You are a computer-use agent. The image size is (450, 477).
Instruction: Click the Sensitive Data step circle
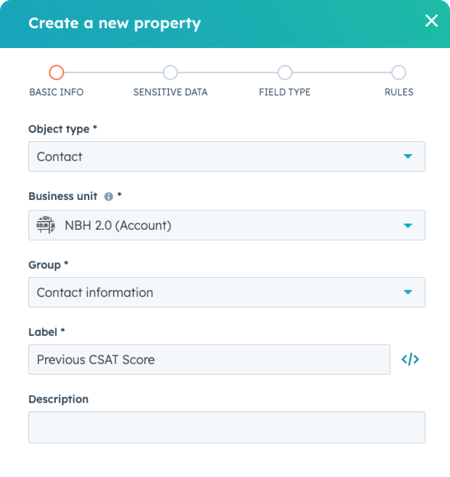point(170,72)
